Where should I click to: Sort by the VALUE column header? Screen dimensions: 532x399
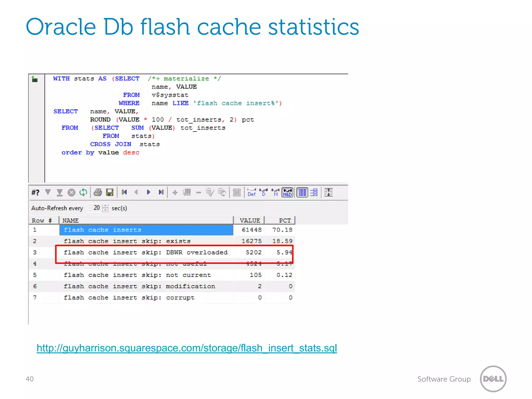pyautogui.click(x=249, y=221)
